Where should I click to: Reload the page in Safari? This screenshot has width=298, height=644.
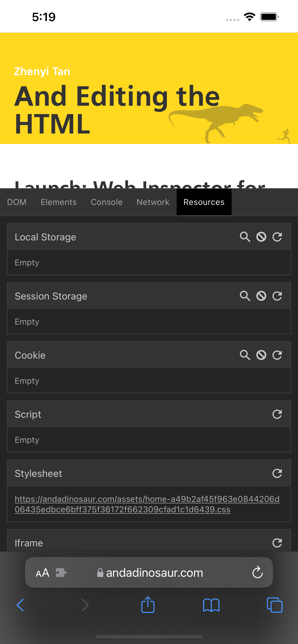(x=258, y=573)
